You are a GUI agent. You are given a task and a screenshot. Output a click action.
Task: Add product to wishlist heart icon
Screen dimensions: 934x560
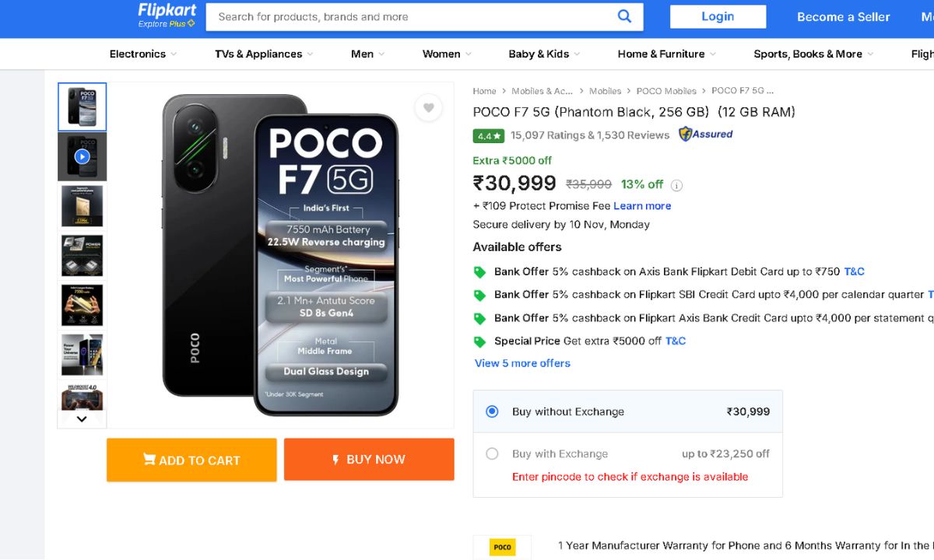click(x=428, y=107)
